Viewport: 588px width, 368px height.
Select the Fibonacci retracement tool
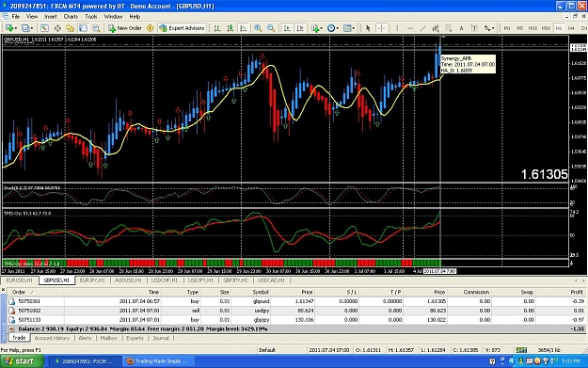pyautogui.click(x=448, y=28)
